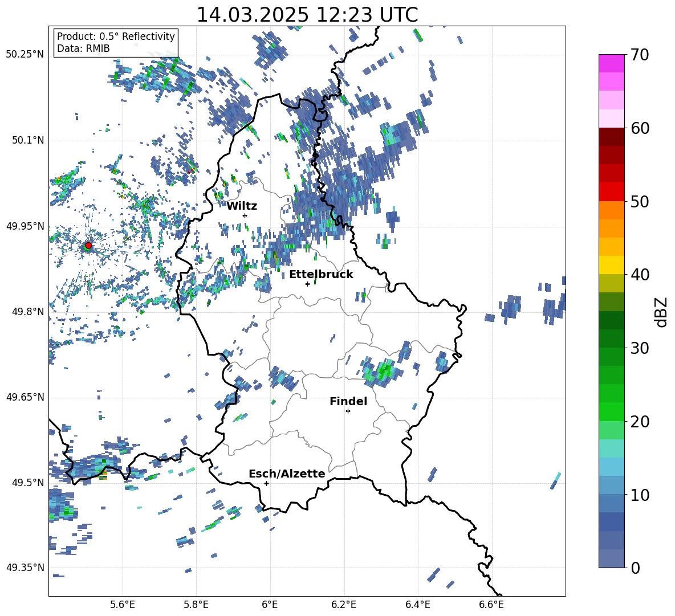Click the 60 tick on the colorbar
Viewport: 675px width, 616px height.
pos(639,128)
